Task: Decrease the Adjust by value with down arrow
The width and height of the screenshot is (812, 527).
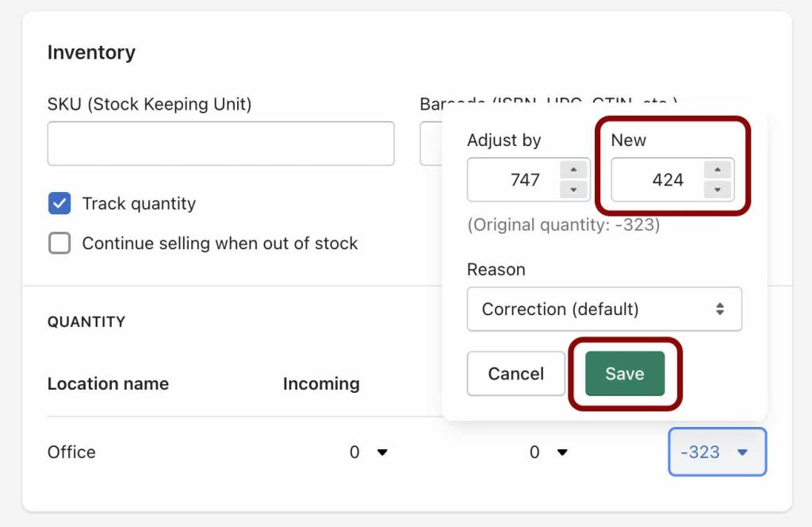Action: [573, 189]
